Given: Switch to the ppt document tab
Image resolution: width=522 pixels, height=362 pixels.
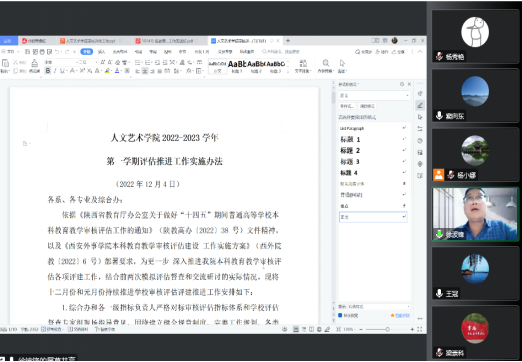Looking at the screenshot, I should point(90,41).
